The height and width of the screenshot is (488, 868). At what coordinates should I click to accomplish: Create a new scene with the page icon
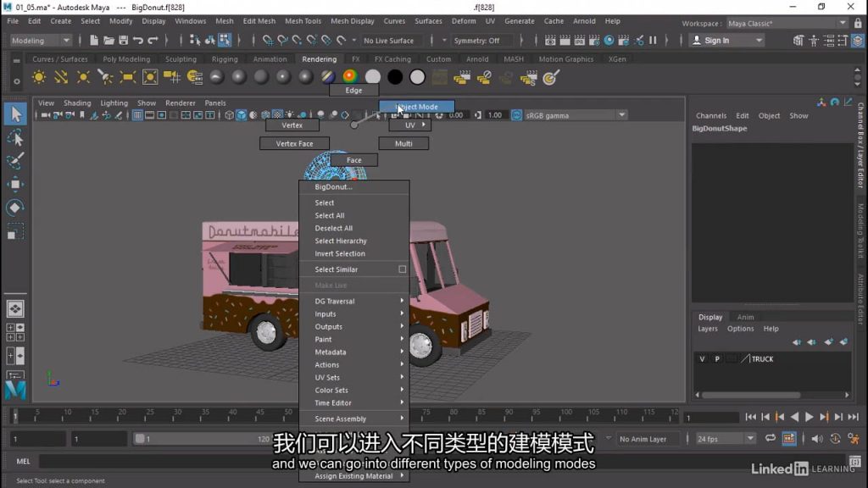93,41
